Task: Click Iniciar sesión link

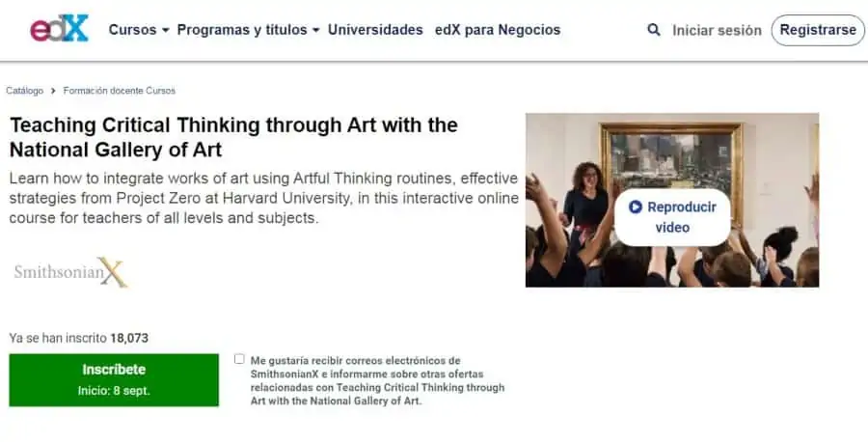Action: coord(717,31)
